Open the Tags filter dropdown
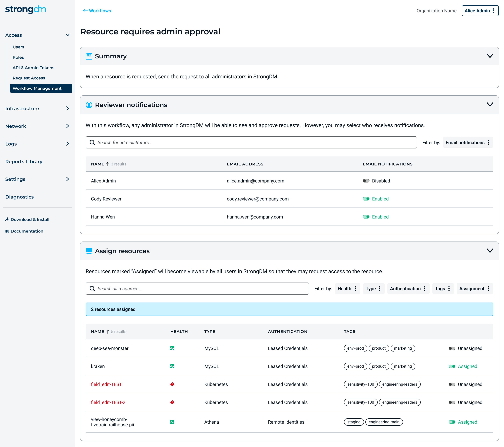The height and width of the screenshot is (447, 504). pos(443,289)
